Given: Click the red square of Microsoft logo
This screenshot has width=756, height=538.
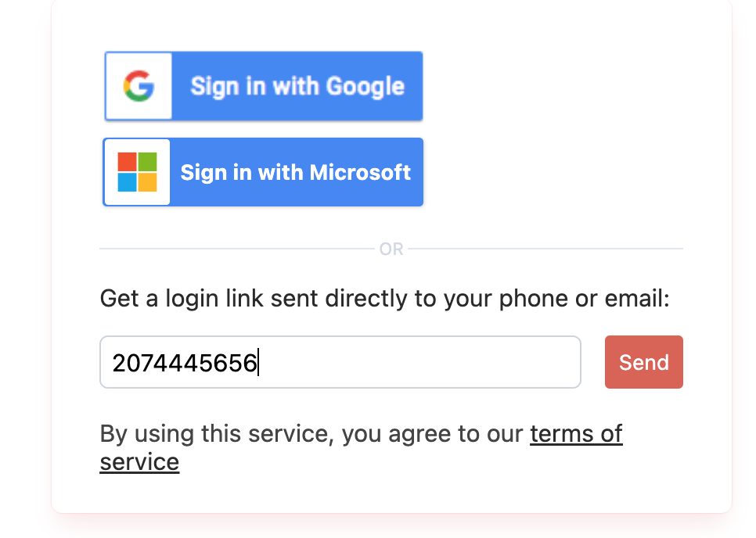Looking at the screenshot, I should tap(127, 162).
